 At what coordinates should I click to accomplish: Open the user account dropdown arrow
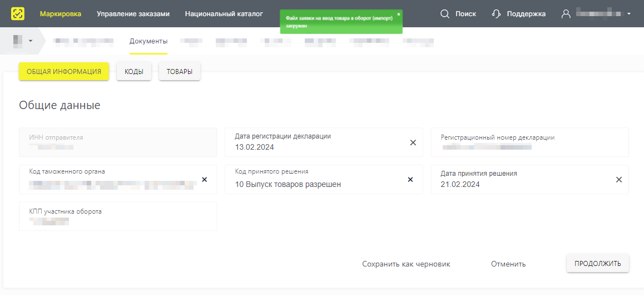click(x=629, y=14)
